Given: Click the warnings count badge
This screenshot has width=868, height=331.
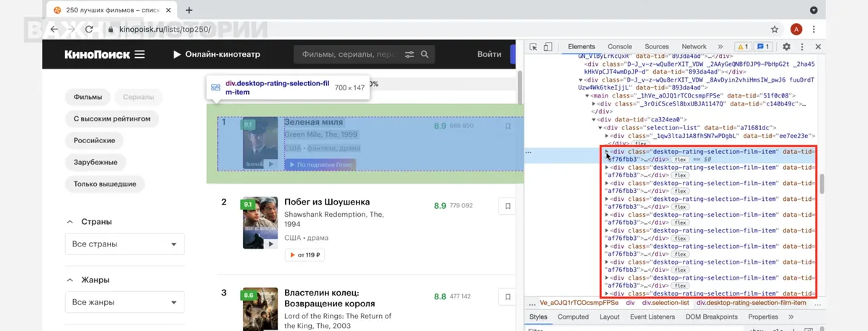Looking at the screenshot, I should point(742,46).
